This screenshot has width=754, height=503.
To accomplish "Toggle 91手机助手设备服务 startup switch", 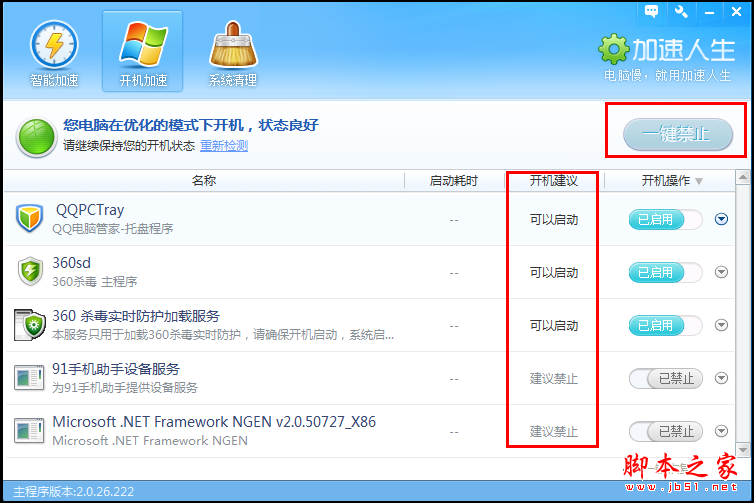I will [x=666, y=378].
